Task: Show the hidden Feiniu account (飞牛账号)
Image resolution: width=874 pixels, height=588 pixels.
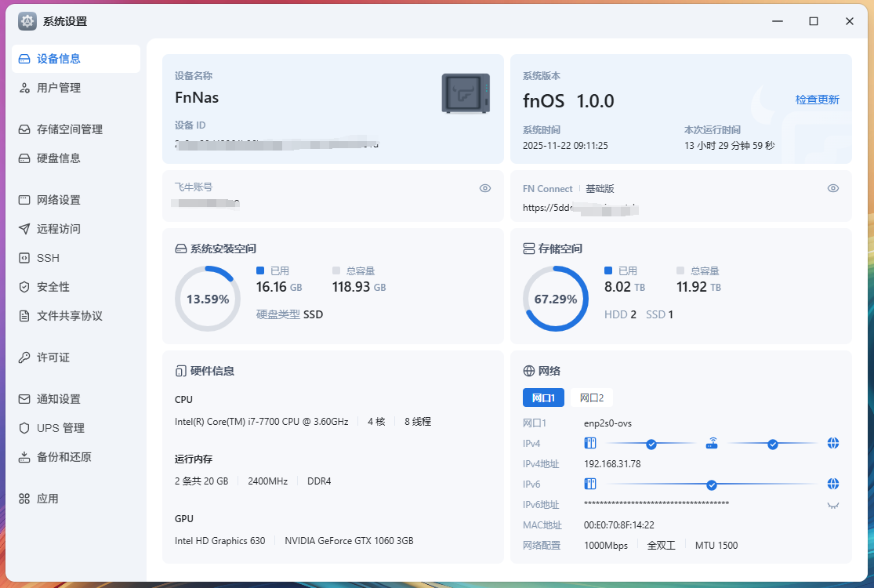Action: 485,188
